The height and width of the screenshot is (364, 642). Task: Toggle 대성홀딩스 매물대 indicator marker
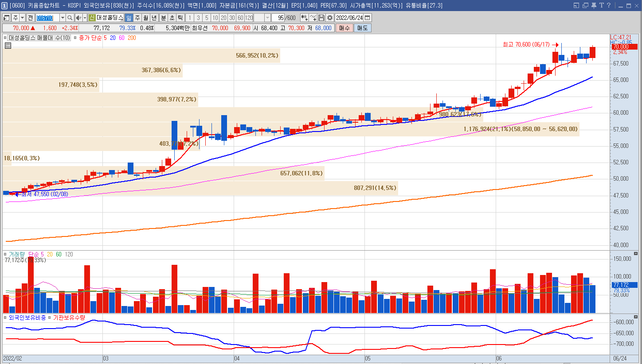pyautogui.click(x=5, y=38)
